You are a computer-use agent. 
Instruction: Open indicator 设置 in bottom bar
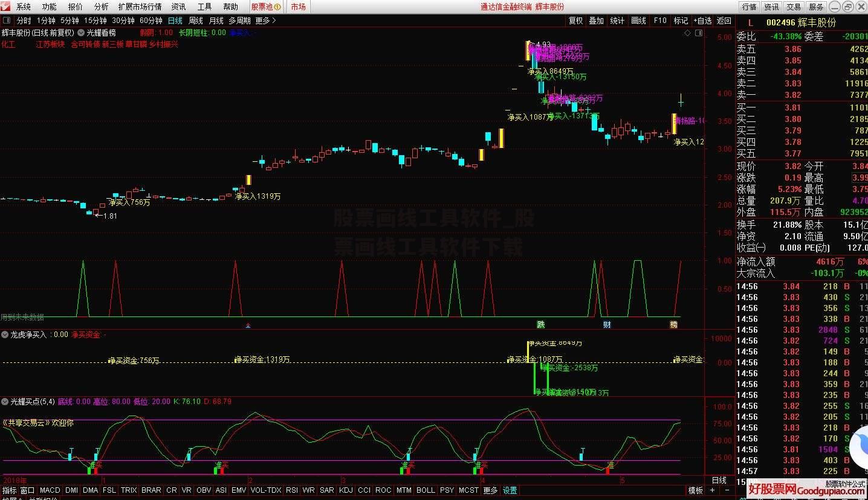[x=510, y=490]
